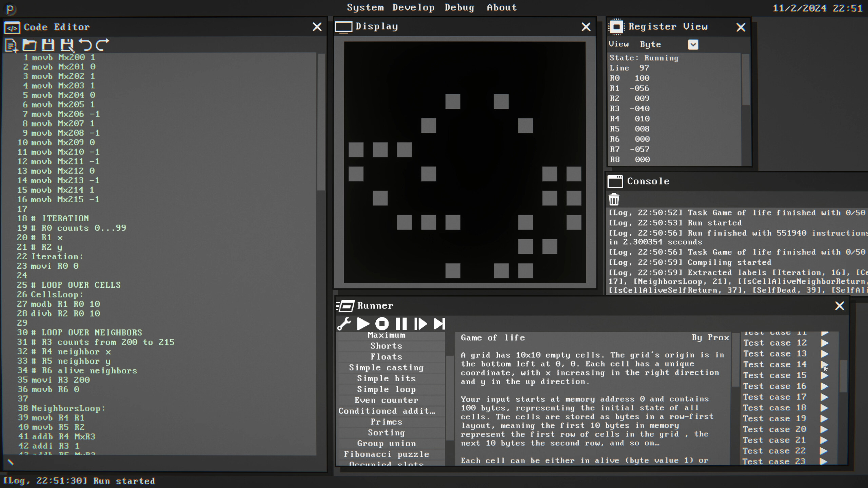Screen dimensions: 868x488
Task: Pause execution in the Runner
Action: coord(401,324)
